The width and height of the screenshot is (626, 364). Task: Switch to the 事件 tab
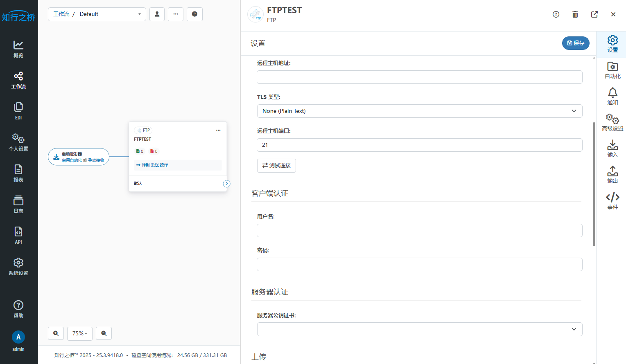click(x=612, y=201)
